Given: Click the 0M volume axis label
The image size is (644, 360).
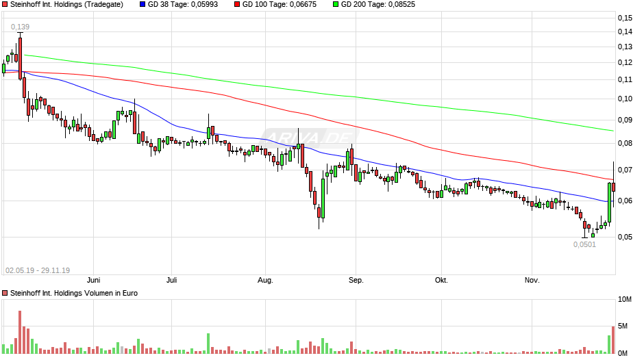Looking at the screenshot, I should (623, 353).
